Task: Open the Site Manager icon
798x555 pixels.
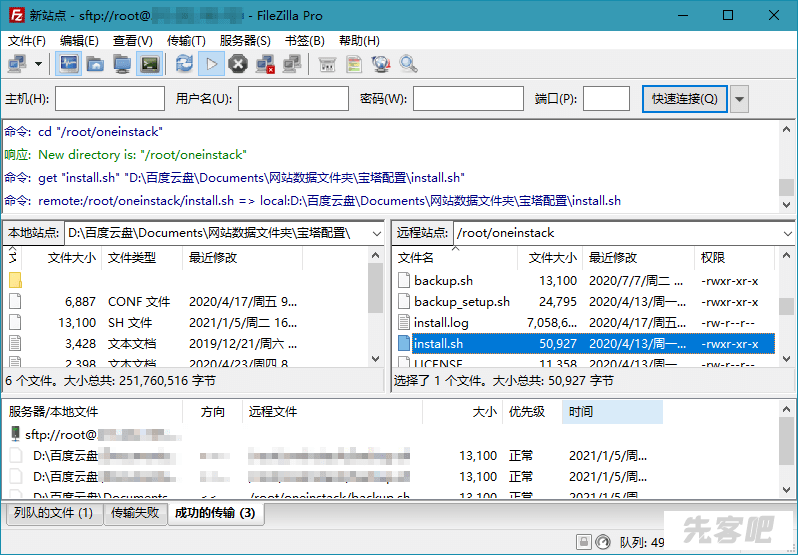Action: click(17, 64)
